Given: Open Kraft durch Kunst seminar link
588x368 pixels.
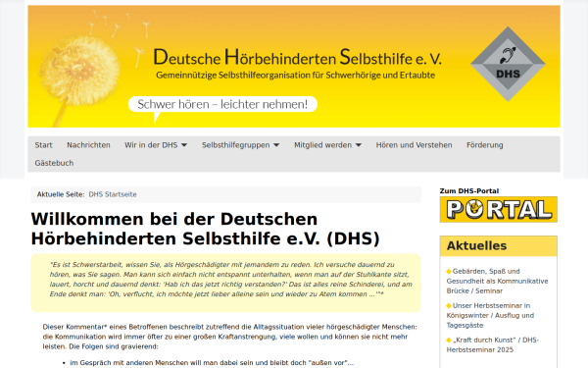Looking at the screenshot, I should (492, 344).
